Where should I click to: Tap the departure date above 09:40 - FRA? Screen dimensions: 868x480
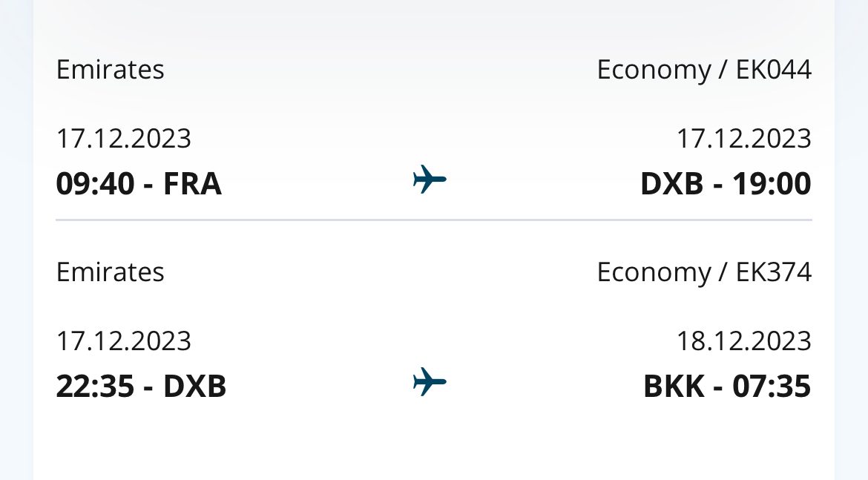pos(124,139)
